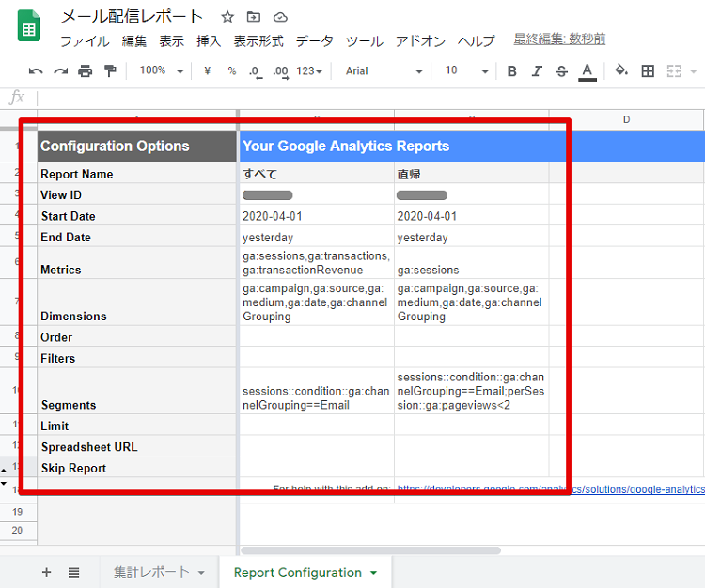Open the font size 10 dropdown
705x588 pixels.
click(x=466, y=70)
